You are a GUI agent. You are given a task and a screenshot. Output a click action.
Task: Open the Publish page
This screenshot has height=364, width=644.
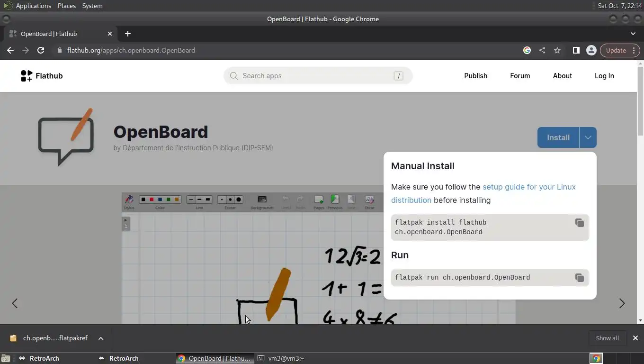[475, 76]
